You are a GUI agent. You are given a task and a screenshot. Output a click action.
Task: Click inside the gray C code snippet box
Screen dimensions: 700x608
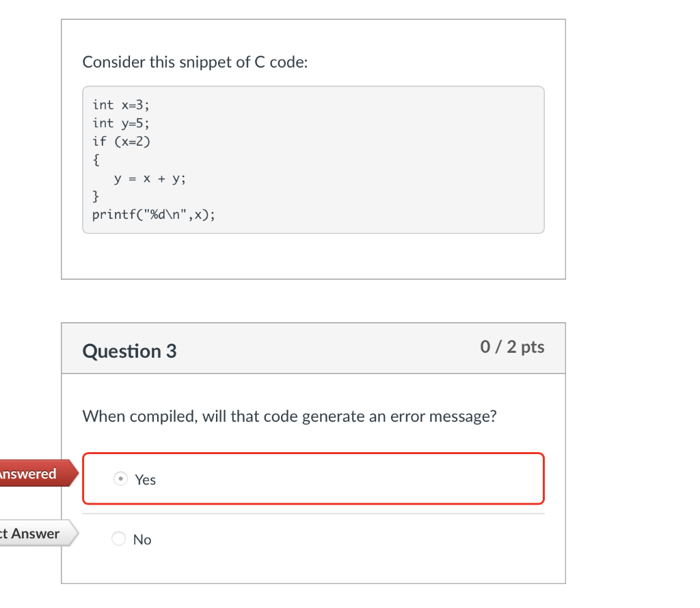tap(313, 159)
